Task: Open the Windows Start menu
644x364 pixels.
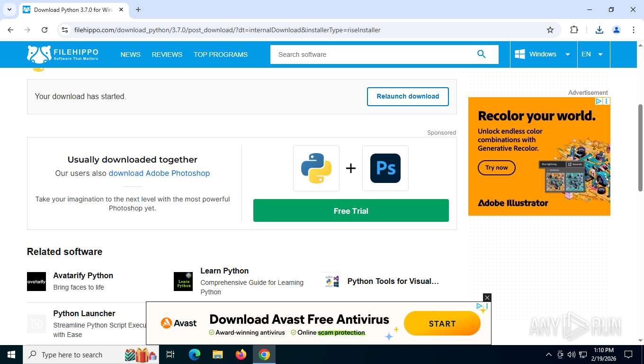Action: (11, 355)
